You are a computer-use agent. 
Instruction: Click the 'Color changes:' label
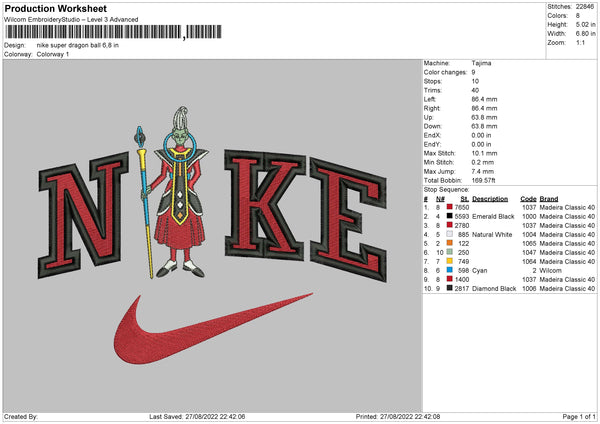pos(445,72)
